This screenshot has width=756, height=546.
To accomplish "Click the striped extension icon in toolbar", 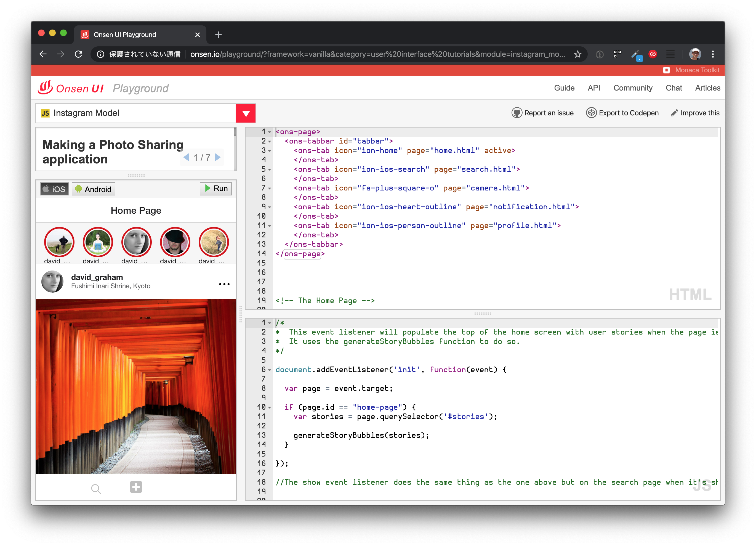I will pos(670,54).
